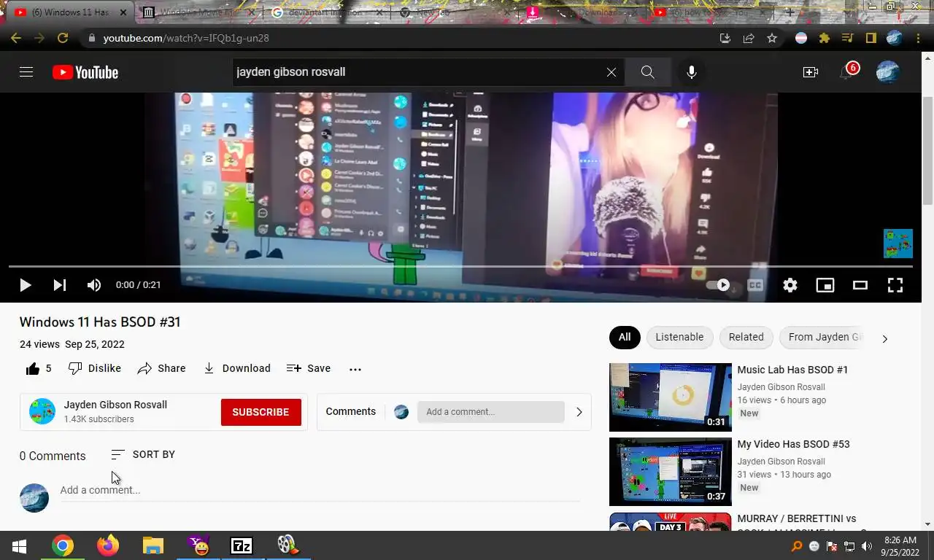Toggle theater mode
The image size is (934, 560).
(x=860, y=285)
